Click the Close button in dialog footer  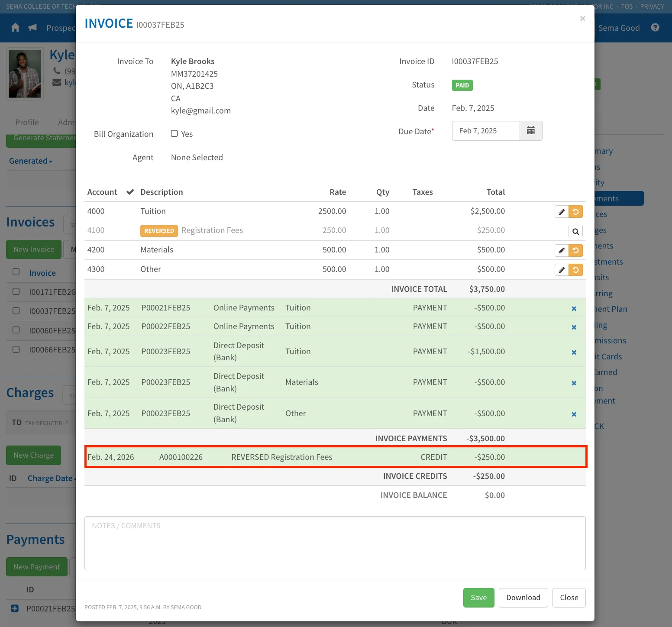tap(569, 598)
